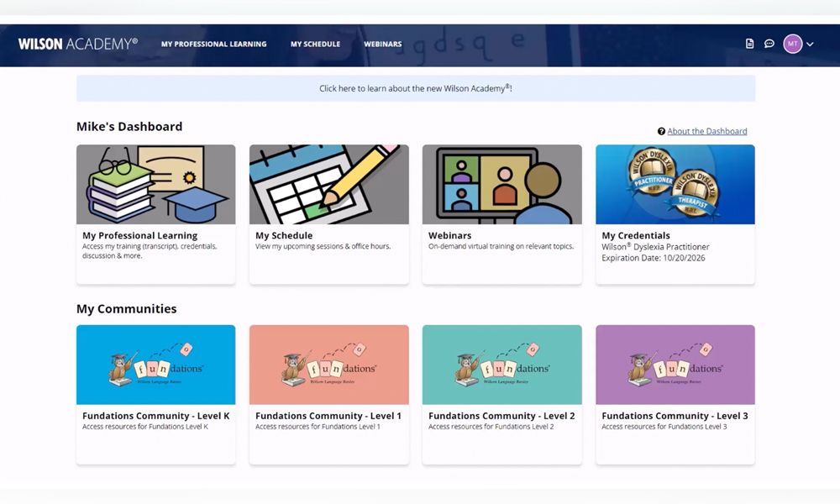840x504 pixels.
Task: Click 'Access resources for Fundations Level 1' text
Action: click(318, 427)
